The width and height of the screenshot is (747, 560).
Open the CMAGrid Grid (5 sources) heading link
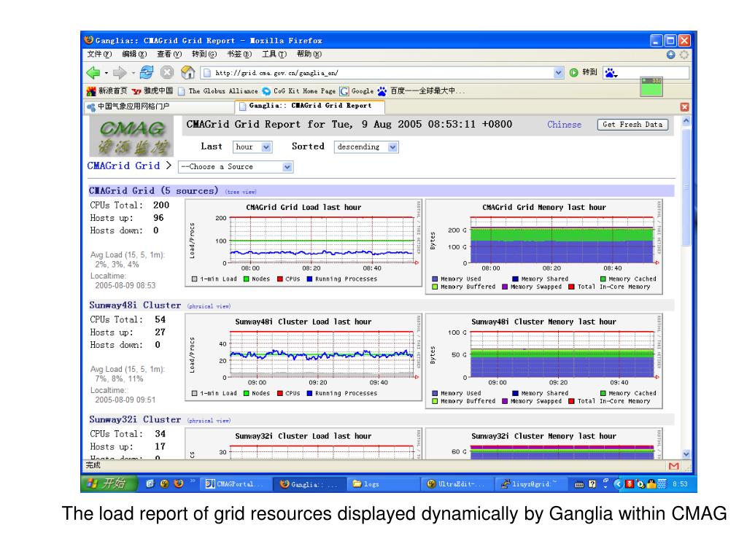(x=153, y=191)
